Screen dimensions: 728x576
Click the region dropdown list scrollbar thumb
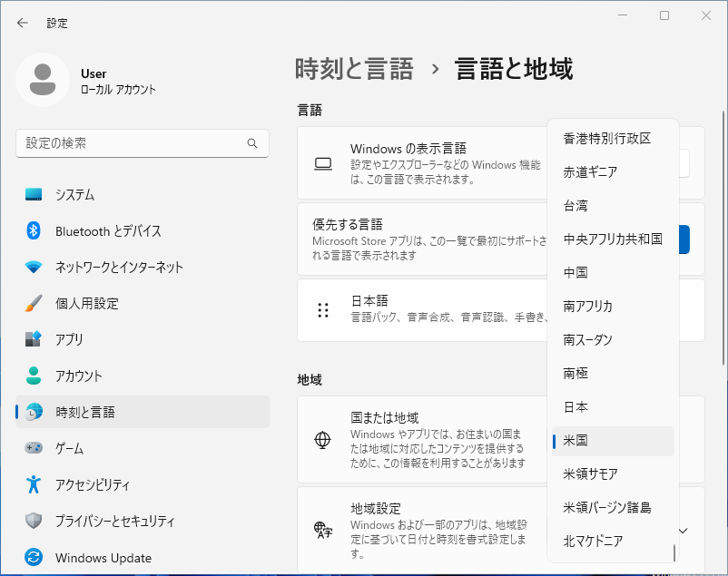pyautogui.click(x=674, y=552)
